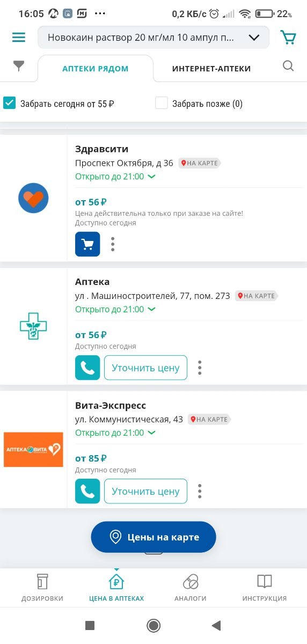Open Цены на карте button
The height and width of the screenshot is (644, 307).
point(153,537)
